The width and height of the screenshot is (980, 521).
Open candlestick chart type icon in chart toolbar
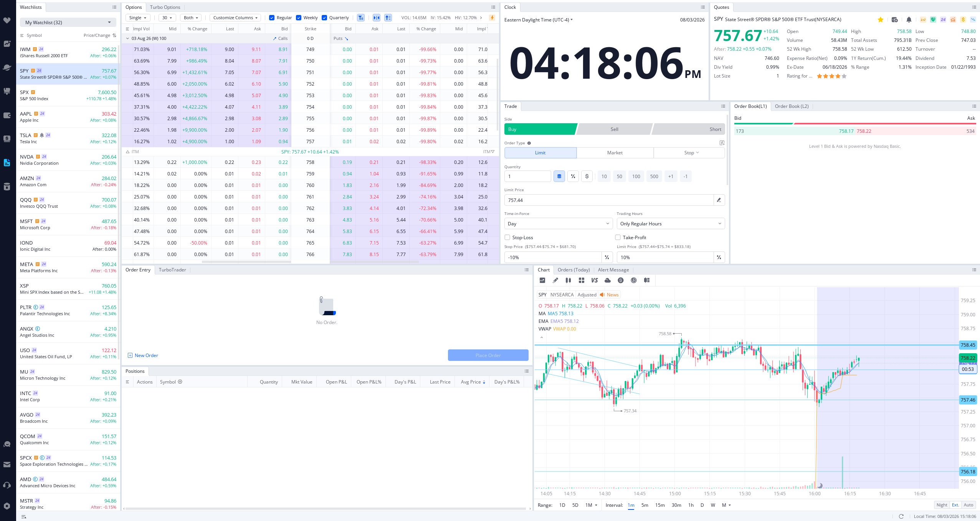click(x=568, y=280)
